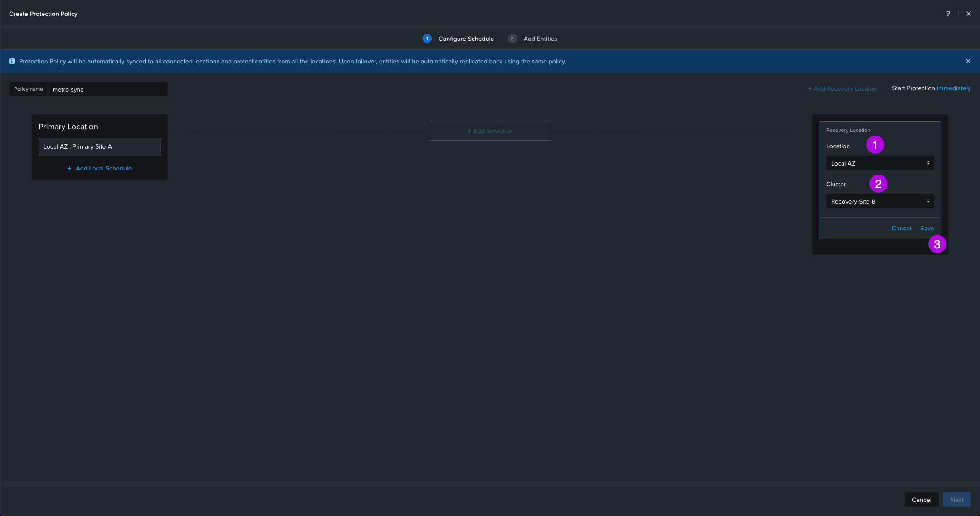Click step number 2 circle
980x516 pixels.
512,39
